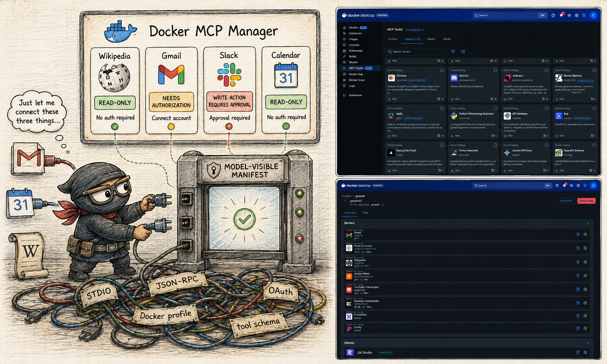Switch to the Profiles tab in MCP Toolkit
Viewport: 607px width, 364px height.
point(393,39)
